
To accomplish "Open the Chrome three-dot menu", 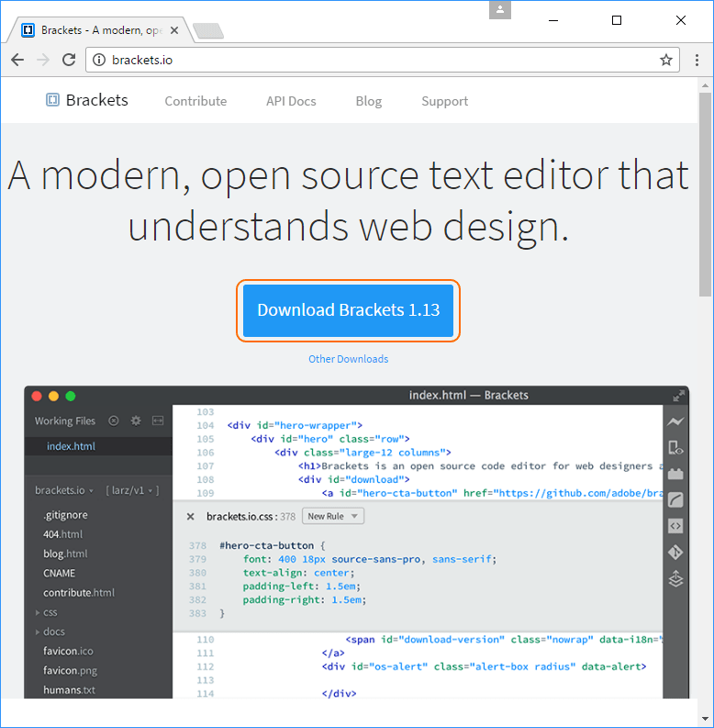I will click(x=697, y=60).
